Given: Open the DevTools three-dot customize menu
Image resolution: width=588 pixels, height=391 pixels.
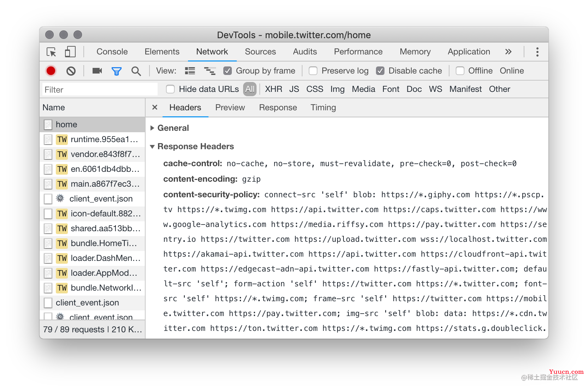Looking at the screenshot, I should pyautogui.click(x=537, y=52).
